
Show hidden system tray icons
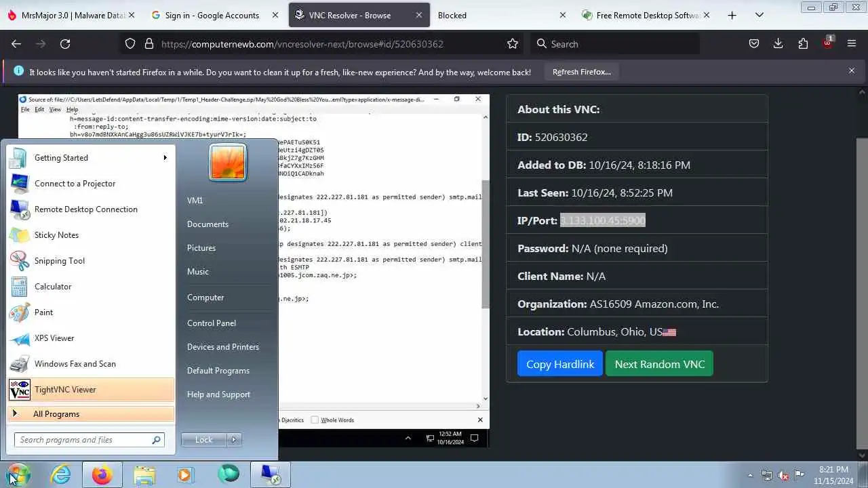point(750,475)
